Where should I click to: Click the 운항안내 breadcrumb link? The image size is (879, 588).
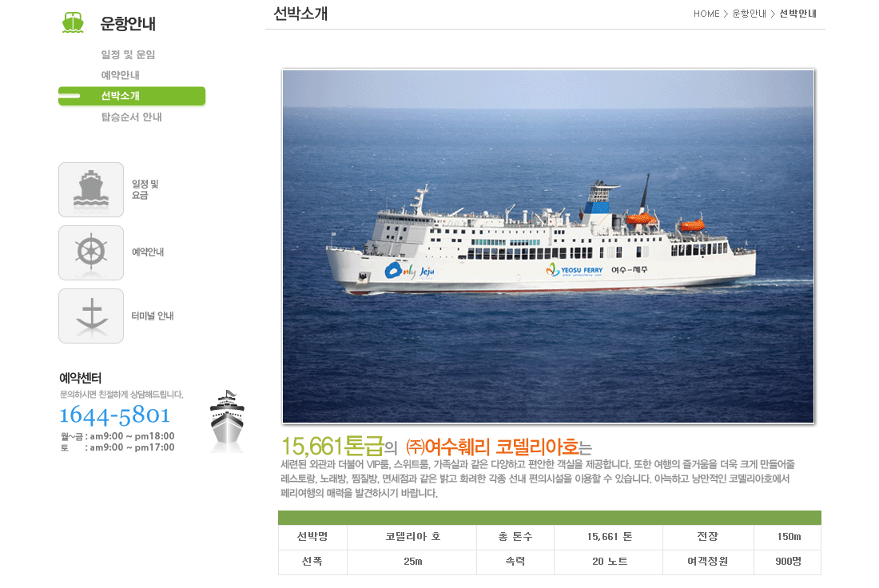click(x=749, y=14)
